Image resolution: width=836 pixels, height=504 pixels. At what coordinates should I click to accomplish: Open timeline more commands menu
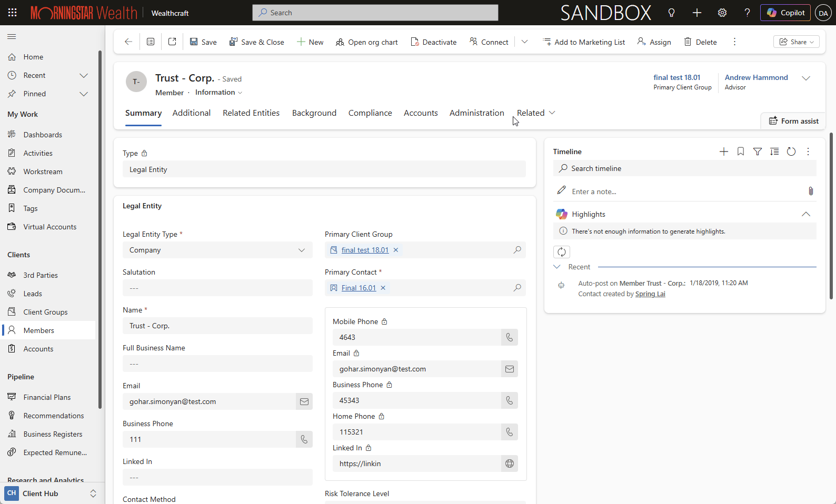click(x=808, y=152)
